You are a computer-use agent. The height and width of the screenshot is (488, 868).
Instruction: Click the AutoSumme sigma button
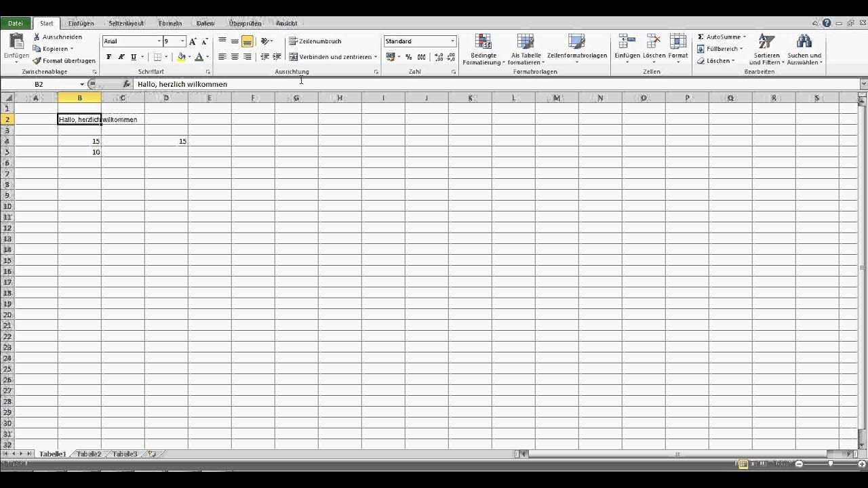pyautogui.click(x=722, y=37)
